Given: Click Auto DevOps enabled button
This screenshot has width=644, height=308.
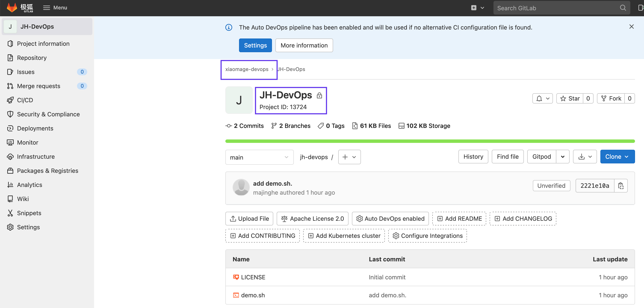Looking at the screenshot, I should tap(390, 219).
